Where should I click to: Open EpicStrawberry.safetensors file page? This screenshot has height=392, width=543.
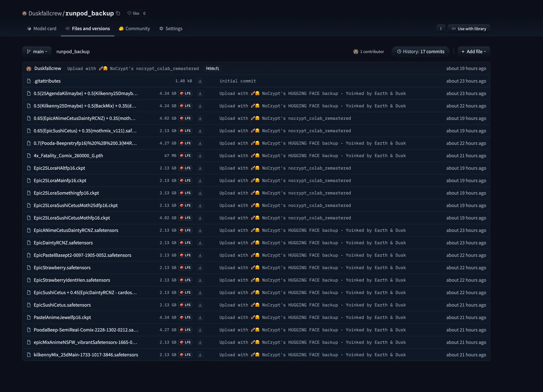[x=62, y=268]
